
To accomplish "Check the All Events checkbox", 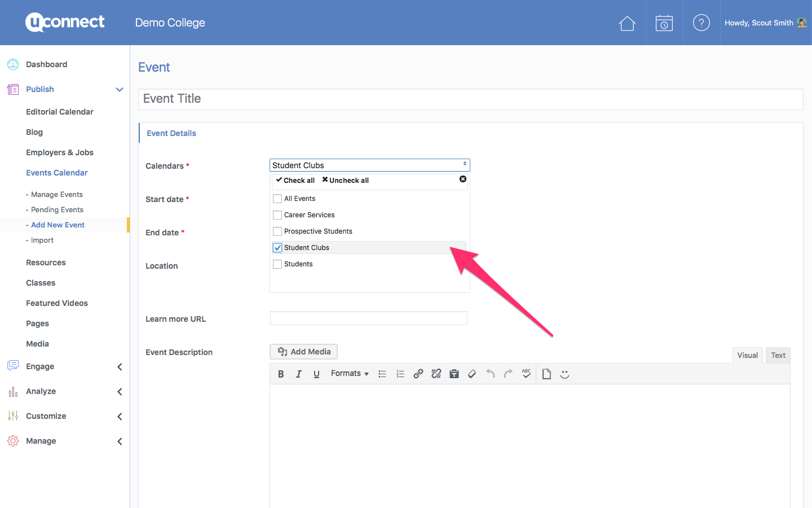I will point(277,199).
